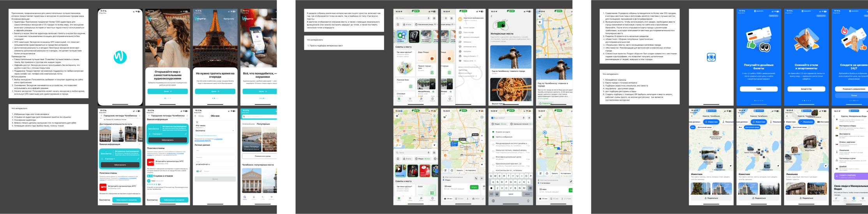
Task: Tap Пропустить on the Eiffel Tower onboarding screen
Action: (x=229, y=18)
